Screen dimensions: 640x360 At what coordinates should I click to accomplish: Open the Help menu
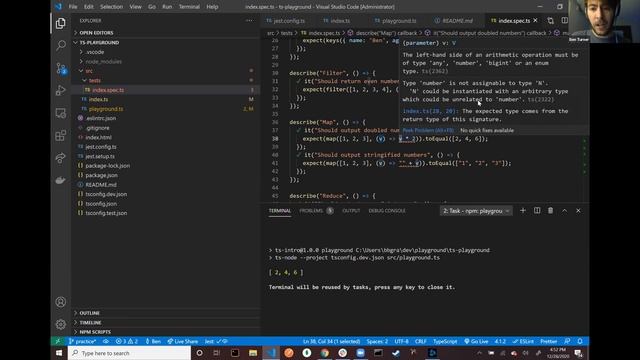pyautogui.click(x=212, y=7)
